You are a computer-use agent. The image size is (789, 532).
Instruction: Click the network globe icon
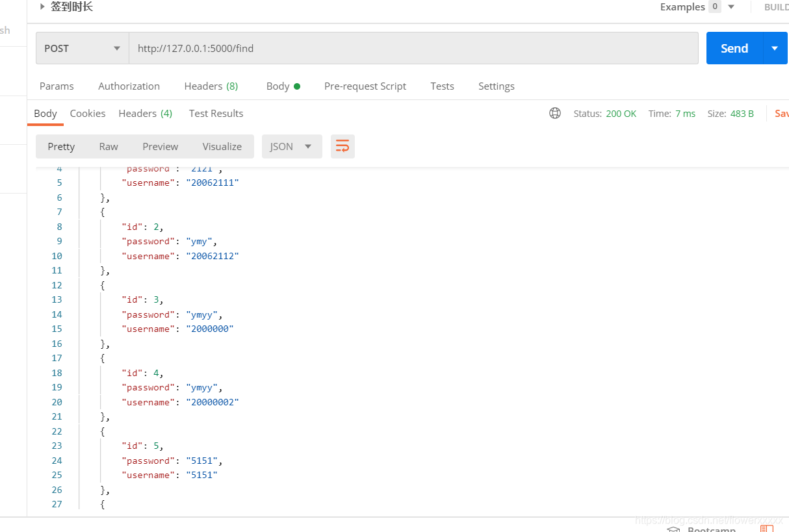pos(555,113)
